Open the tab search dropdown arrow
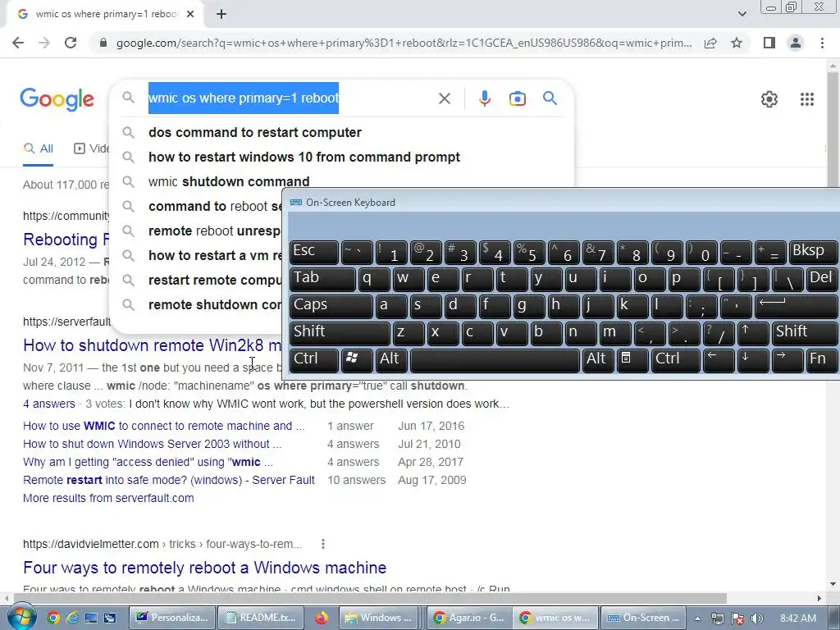Screen dimensions: 840x630 pyautogui.click(x=742, y=14)
